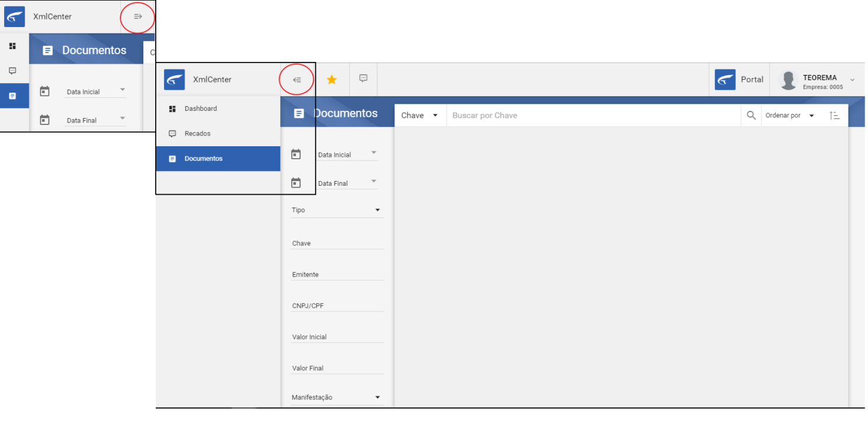The height and width of the screenshot is (447, 868).
Task: Click calendar icon for Data Final, collapsed view
Action: point(44,120)
